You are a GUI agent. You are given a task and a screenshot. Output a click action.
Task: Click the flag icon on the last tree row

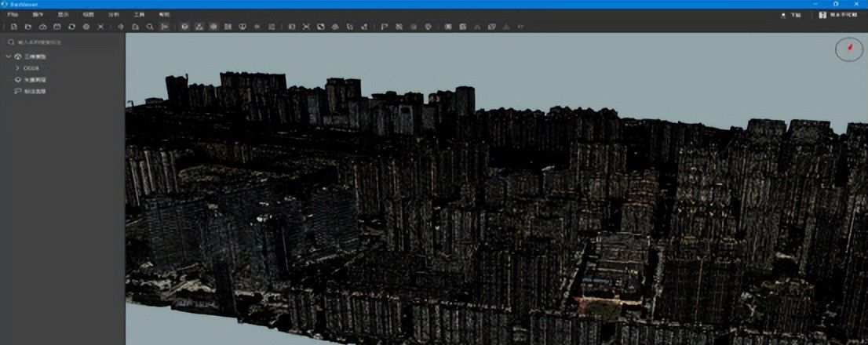point(18,91)
